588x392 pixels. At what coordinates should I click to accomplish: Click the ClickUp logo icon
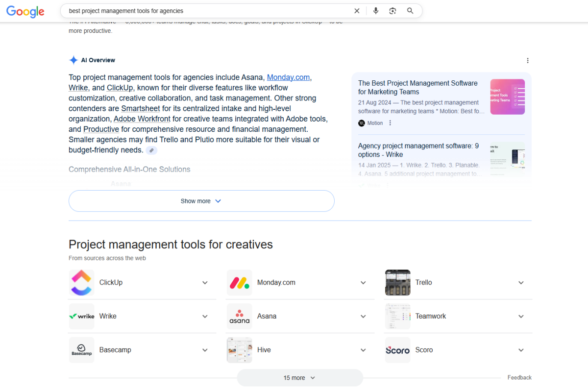81,283
